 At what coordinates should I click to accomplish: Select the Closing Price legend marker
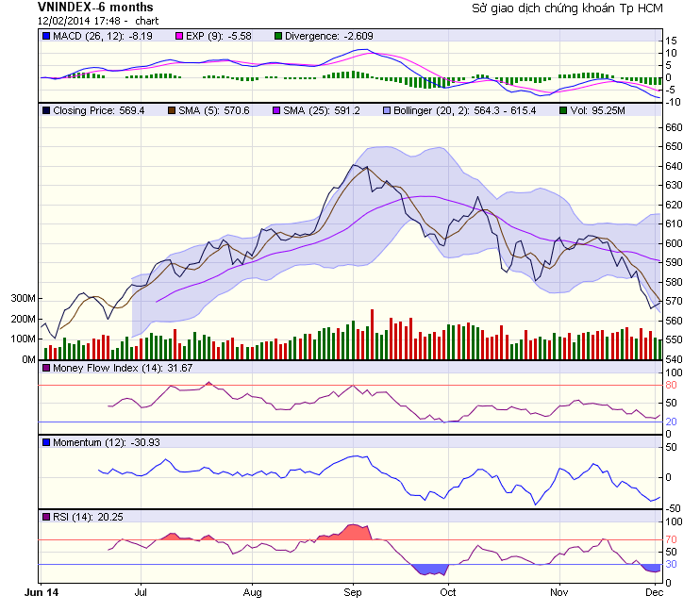coord(46,110)
